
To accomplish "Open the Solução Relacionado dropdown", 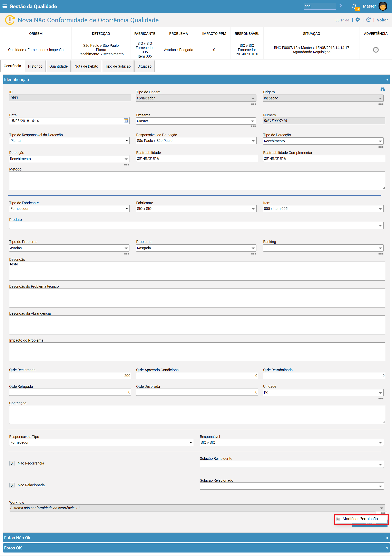I will 292,486.
